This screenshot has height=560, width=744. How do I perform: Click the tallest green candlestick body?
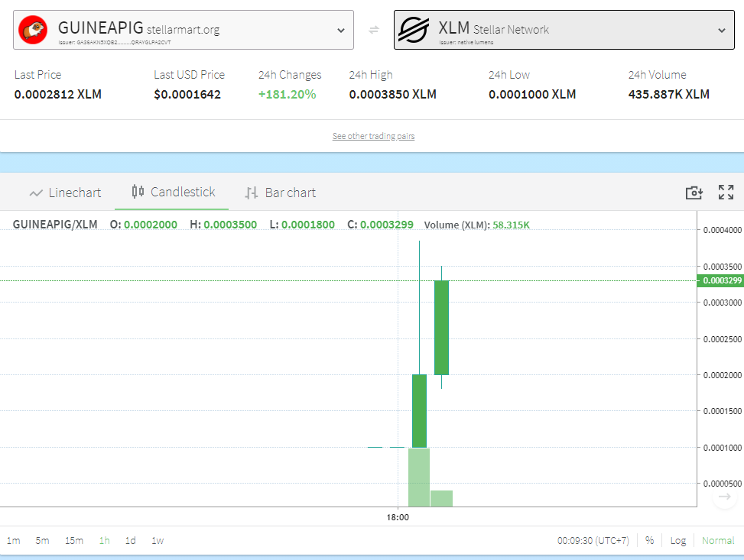(x=441, y=328)
